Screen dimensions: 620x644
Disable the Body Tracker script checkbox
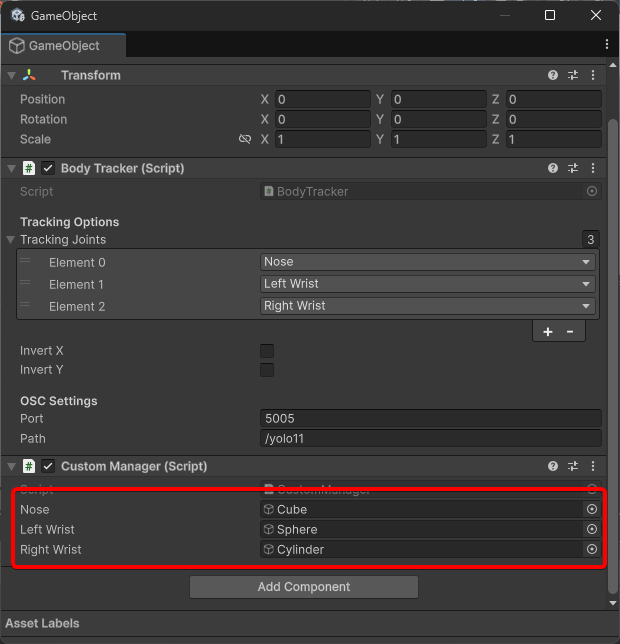pyautogui.click(x=48, y=168)
